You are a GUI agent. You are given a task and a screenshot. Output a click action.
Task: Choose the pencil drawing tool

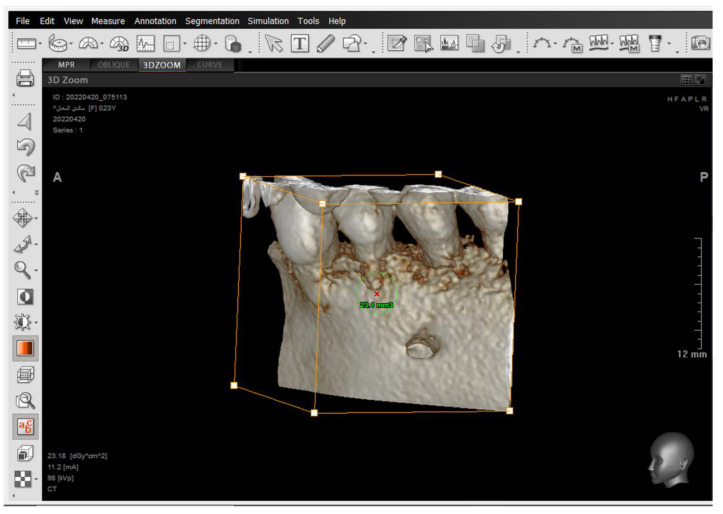[x=326, y=44]
